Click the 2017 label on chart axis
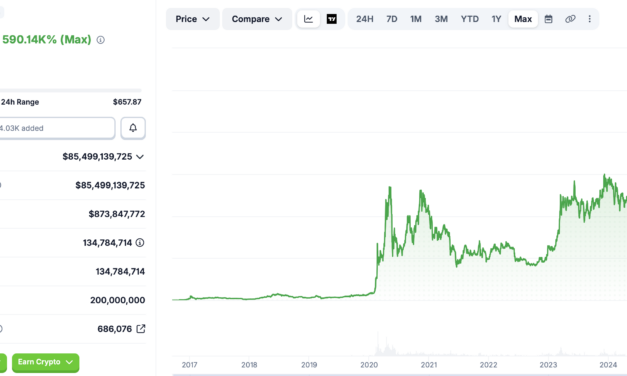 pos(190,365)
